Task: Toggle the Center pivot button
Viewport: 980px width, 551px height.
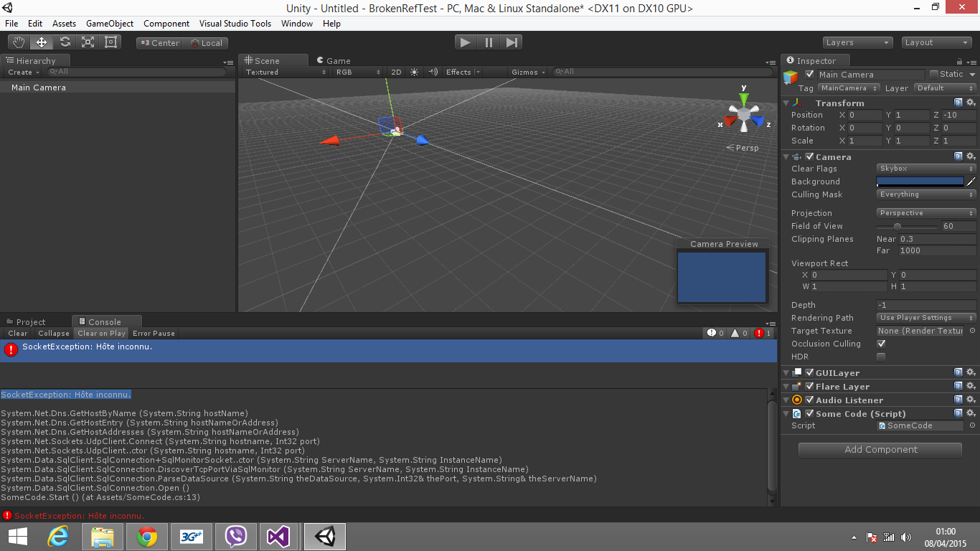Action: coord(159,43)
